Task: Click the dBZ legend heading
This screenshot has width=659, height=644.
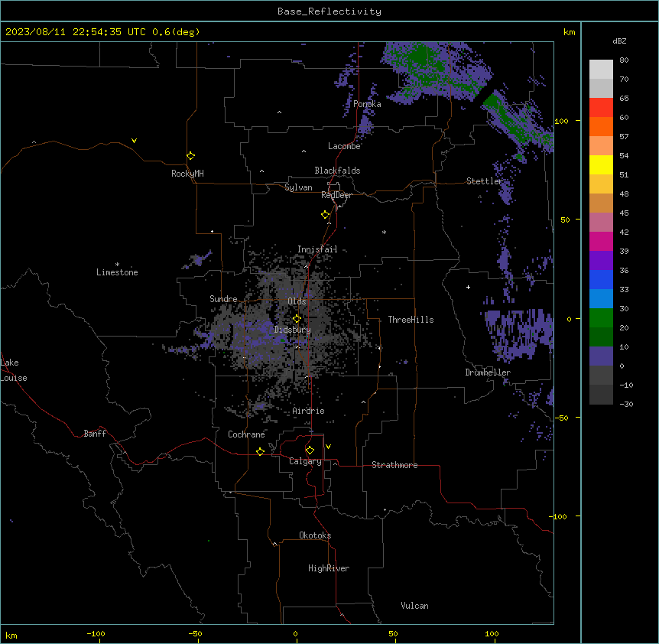Action: [619, 41]
